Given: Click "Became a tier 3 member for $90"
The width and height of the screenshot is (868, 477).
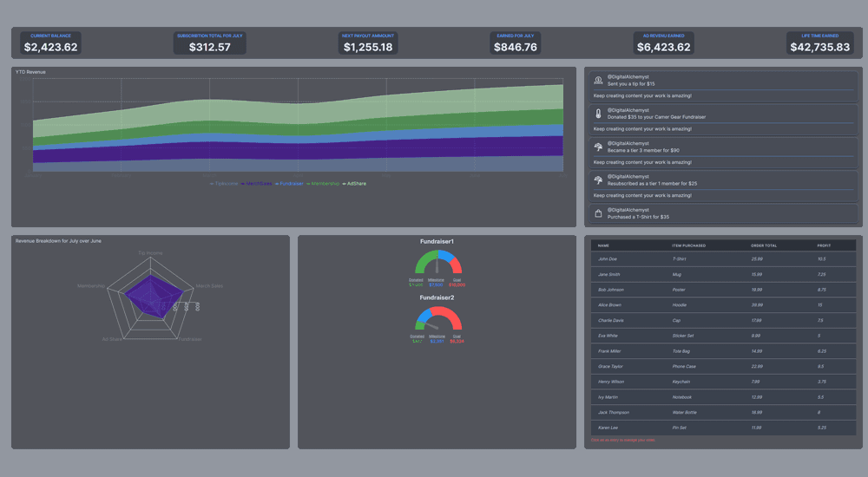Looking at the screenshot, I should coord(643,151).
